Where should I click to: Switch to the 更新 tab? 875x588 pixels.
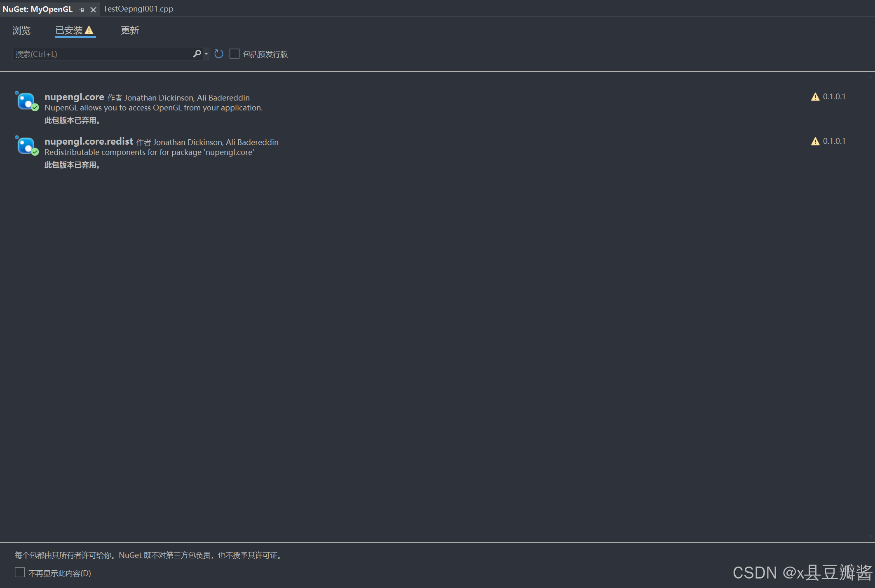click(x=130, y=30)
